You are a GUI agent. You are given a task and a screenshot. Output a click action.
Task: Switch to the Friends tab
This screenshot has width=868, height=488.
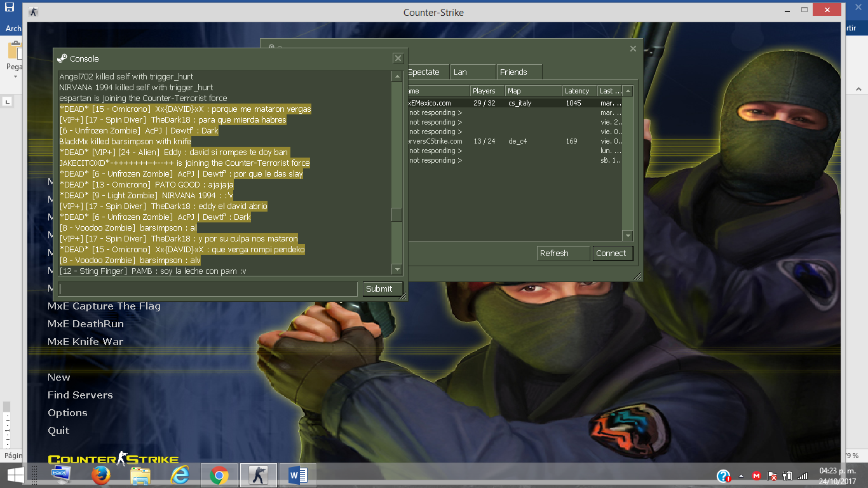pos(520,72)
